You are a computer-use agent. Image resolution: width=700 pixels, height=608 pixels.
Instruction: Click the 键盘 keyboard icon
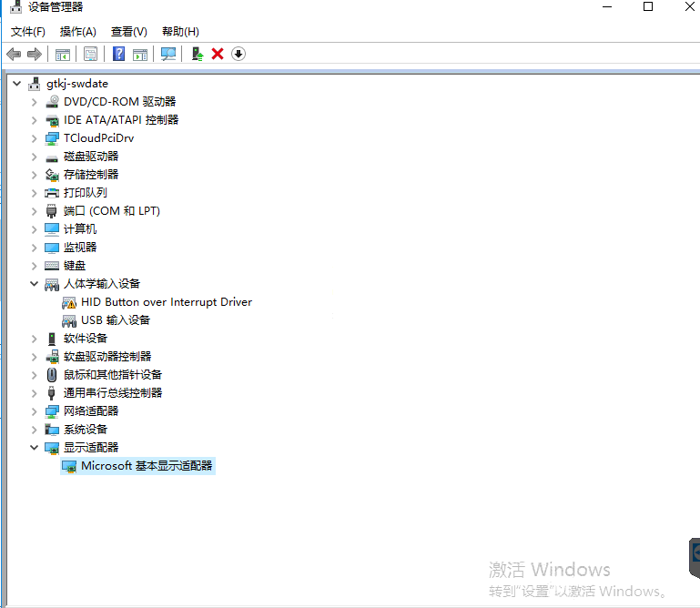pyautogui.click(x=52, y=266)
